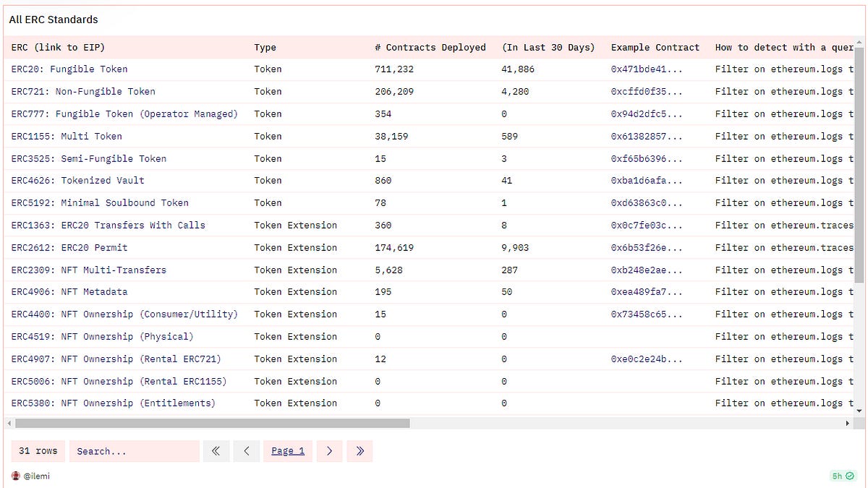
Task: Open ERC777: Fungible Token (Operator Managed) link
Action: [124, 114]
